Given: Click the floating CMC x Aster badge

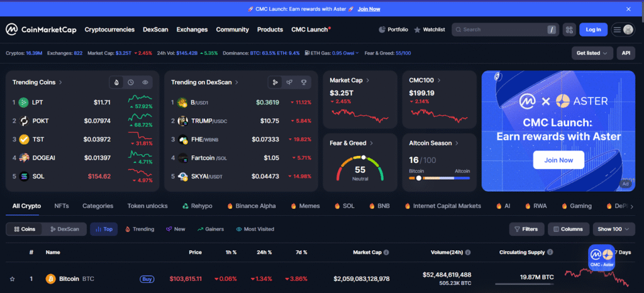Looking at the screenshot, I should pyautogui.click(x=601, y=258).
